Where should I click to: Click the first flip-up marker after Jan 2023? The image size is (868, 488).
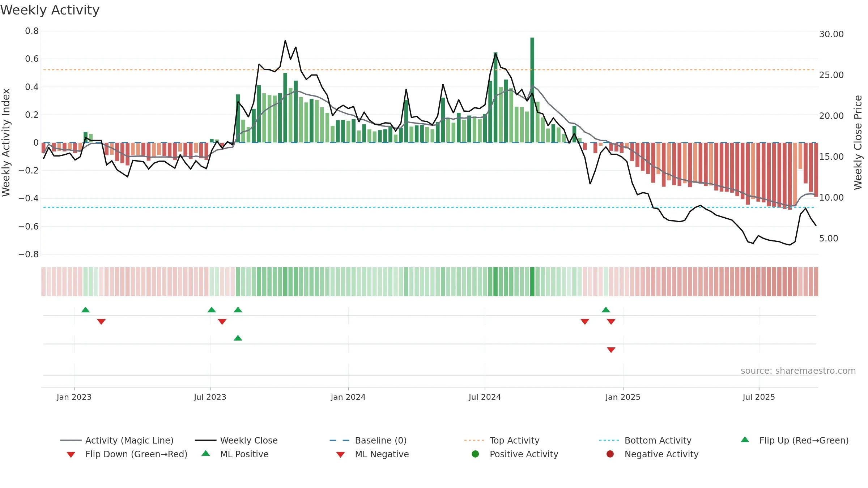pos(86,310)
